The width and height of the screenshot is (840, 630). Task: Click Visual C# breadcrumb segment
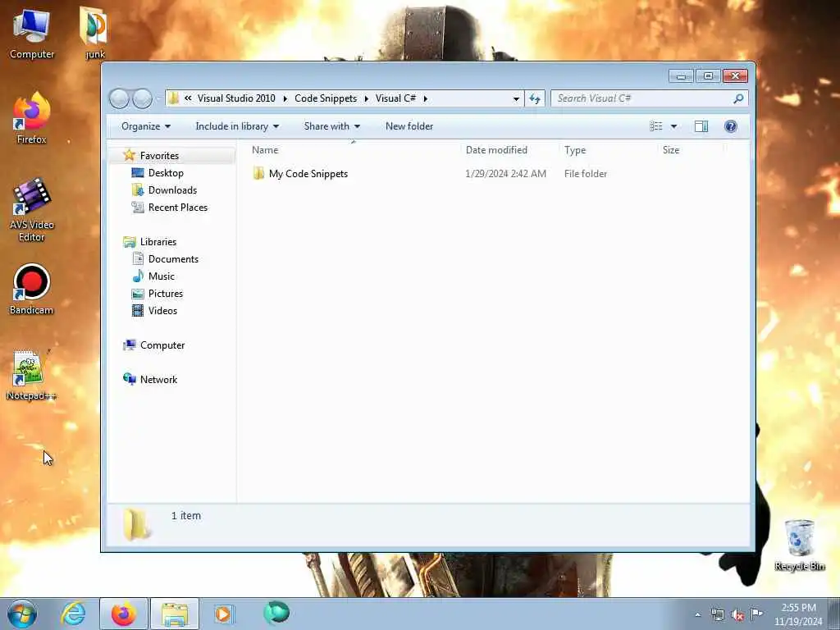(396, 98)
